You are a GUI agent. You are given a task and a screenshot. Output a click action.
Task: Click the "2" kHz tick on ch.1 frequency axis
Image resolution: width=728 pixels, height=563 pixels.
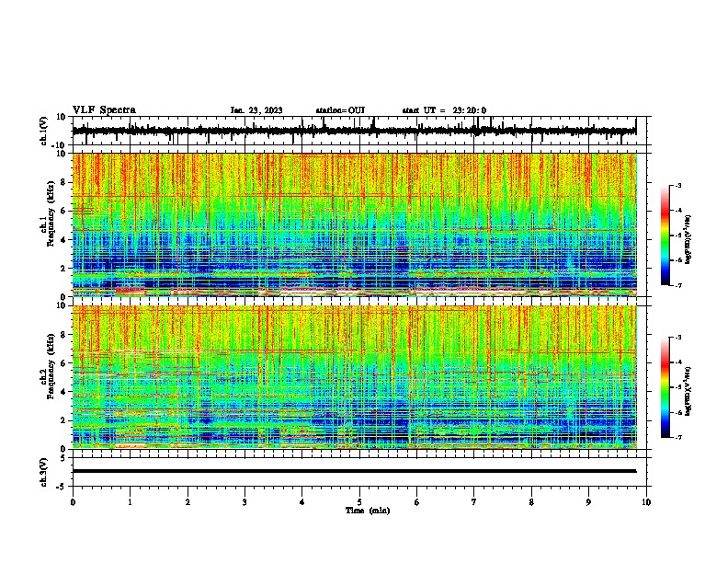click(63, 268)
